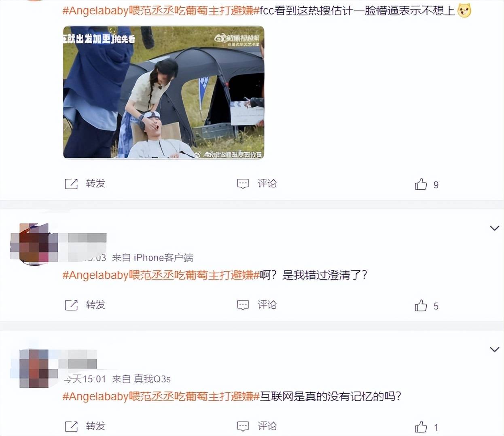The height and width of the screenshot is (436, 504).
Task: Click blurred avatar of 真我Q3s poster
Action: pos(34,368)
